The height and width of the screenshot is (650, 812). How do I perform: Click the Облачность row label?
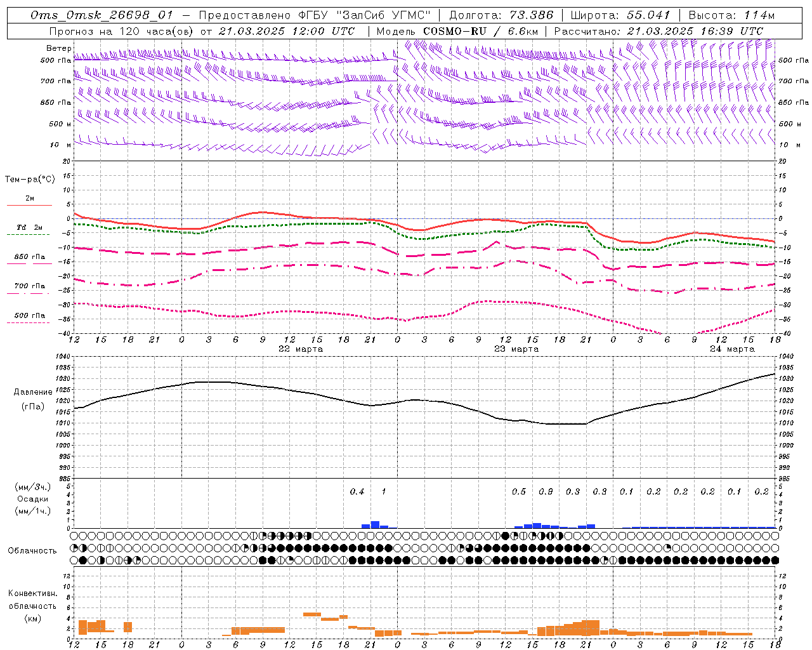(x=32, y=551)
